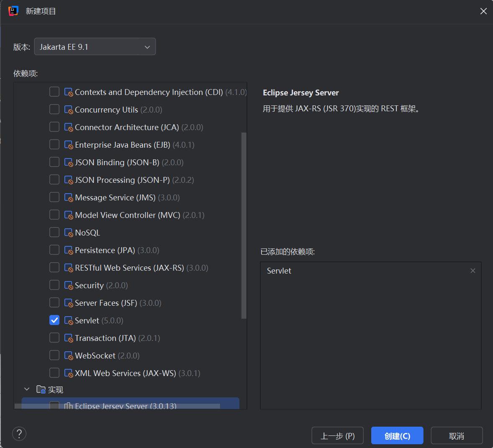
Task: Check the JSON Binding (JSON-B) checkbox
Action: coord(54,162)
